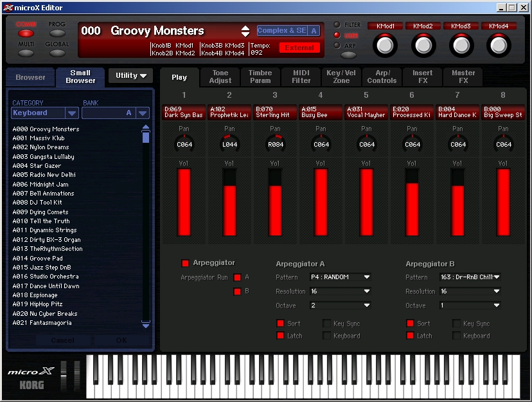Enable Keyboard for Arpeggiator A

tap(327, 336)
